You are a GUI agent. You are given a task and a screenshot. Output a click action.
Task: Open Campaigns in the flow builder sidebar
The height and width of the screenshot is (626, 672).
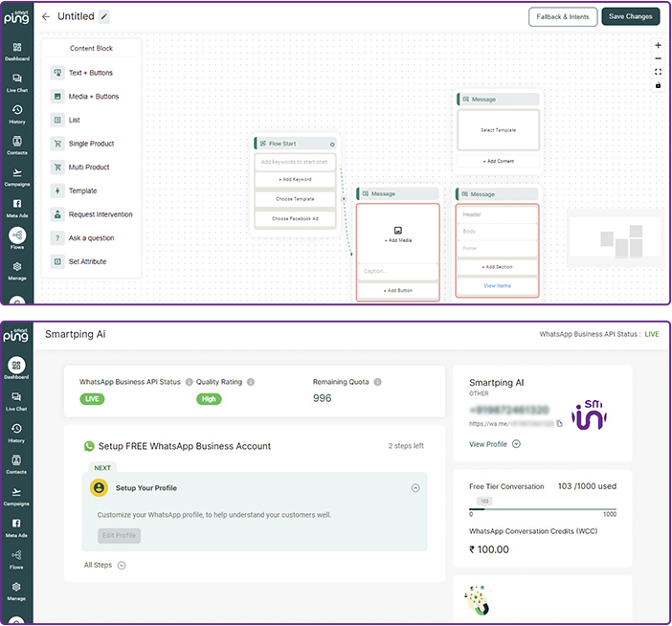point(17,177)
